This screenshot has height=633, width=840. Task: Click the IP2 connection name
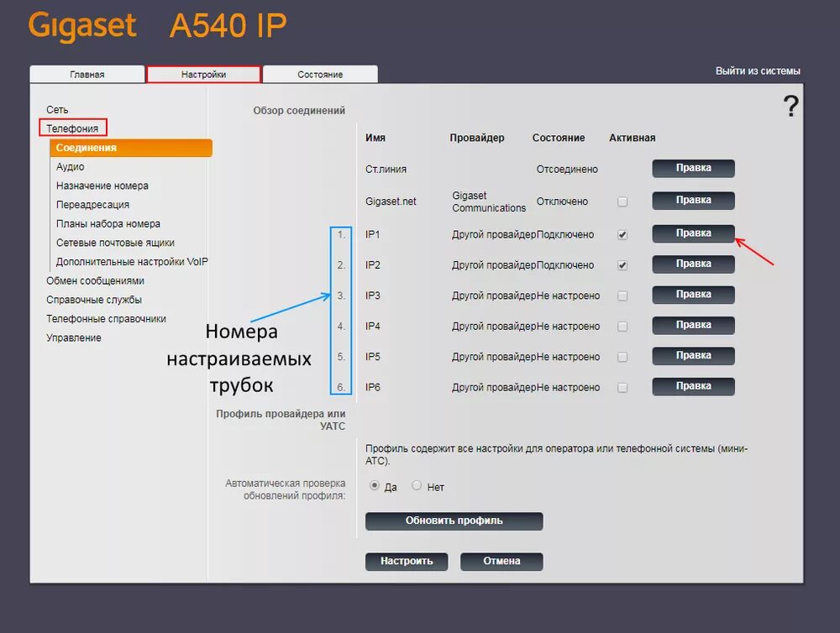point(372,265)
